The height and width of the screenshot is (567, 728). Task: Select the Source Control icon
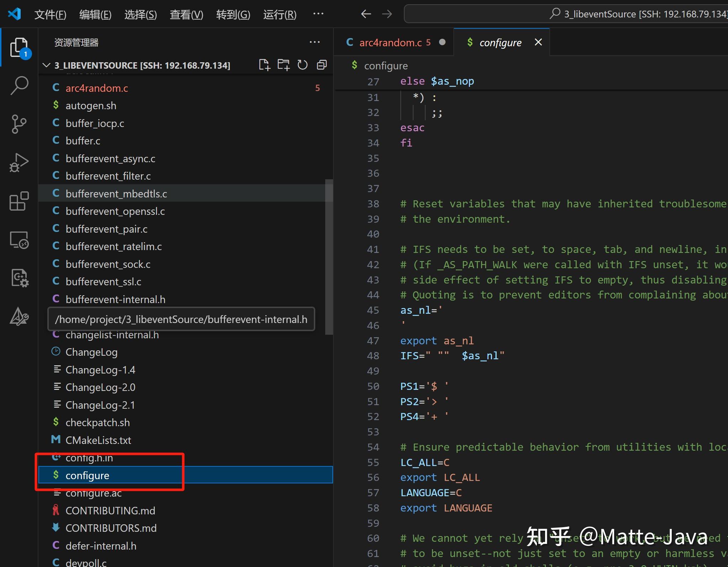(x=19, y=124)
